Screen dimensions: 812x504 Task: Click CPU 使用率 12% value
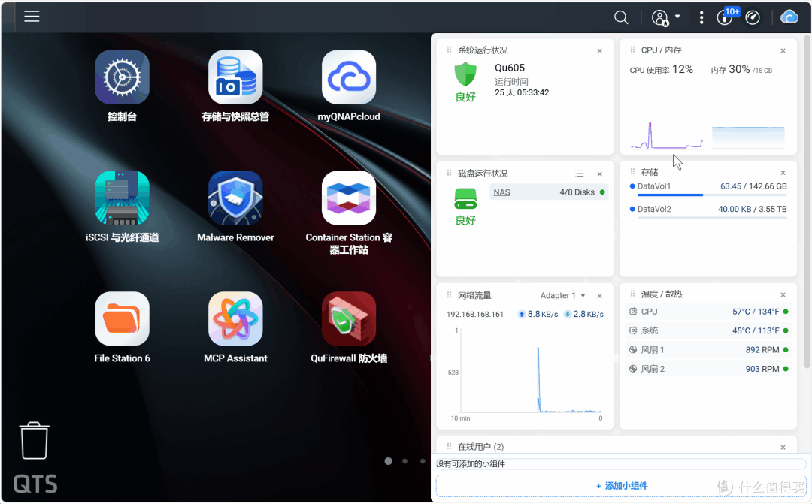click(682, 69)
